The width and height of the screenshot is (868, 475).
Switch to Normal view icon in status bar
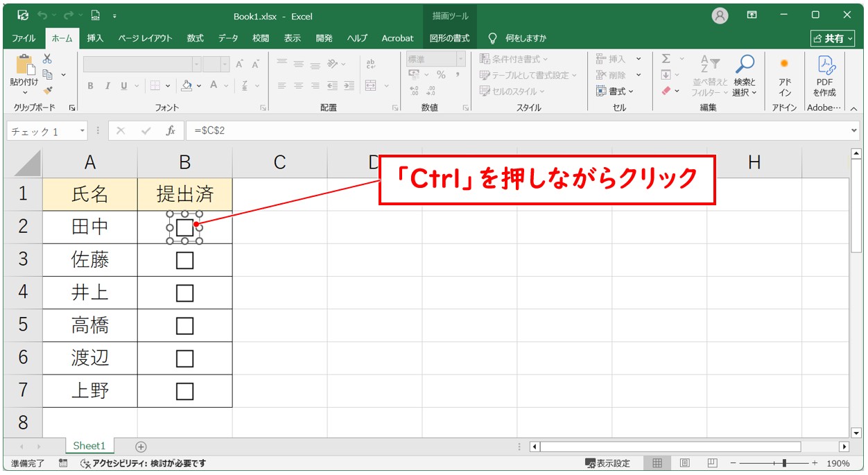pyautogui.click(x=657, y=463)
